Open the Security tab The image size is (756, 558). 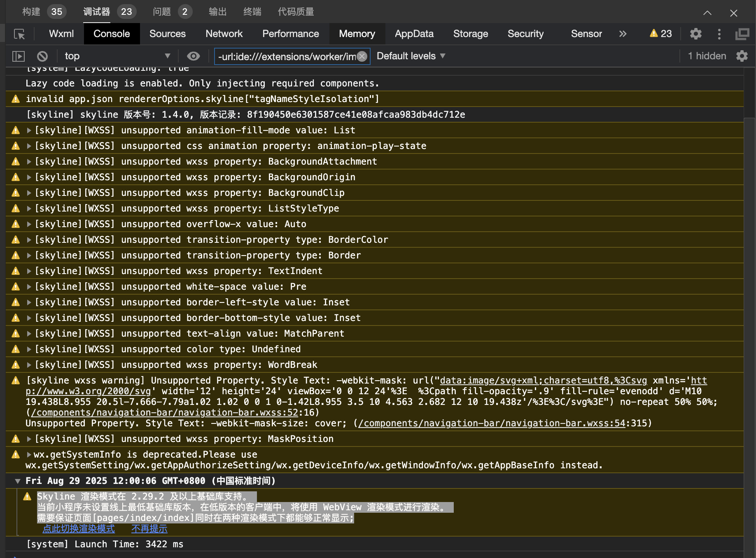[525, 34]
